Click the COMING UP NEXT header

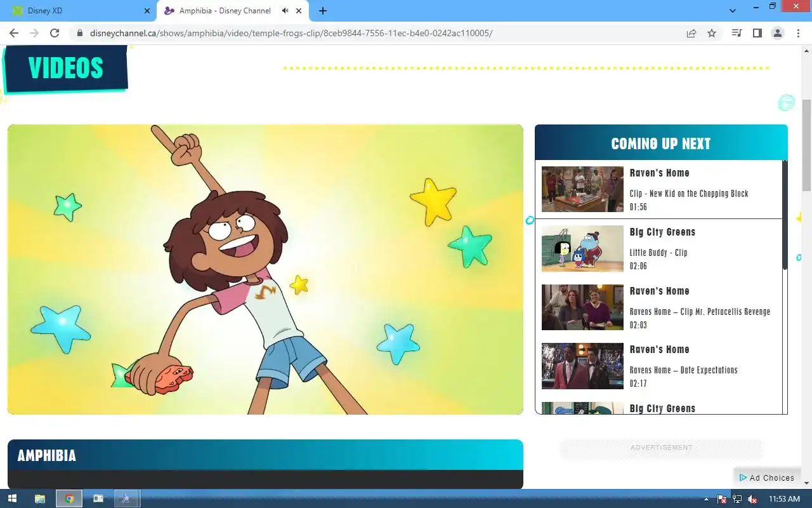point(661,144)
